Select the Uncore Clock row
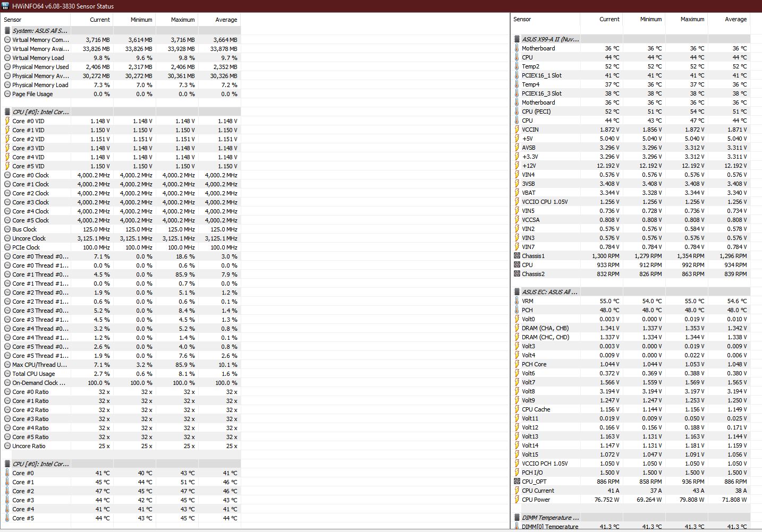The height and width of the screenshot is (532, 762). coord(122,238)
